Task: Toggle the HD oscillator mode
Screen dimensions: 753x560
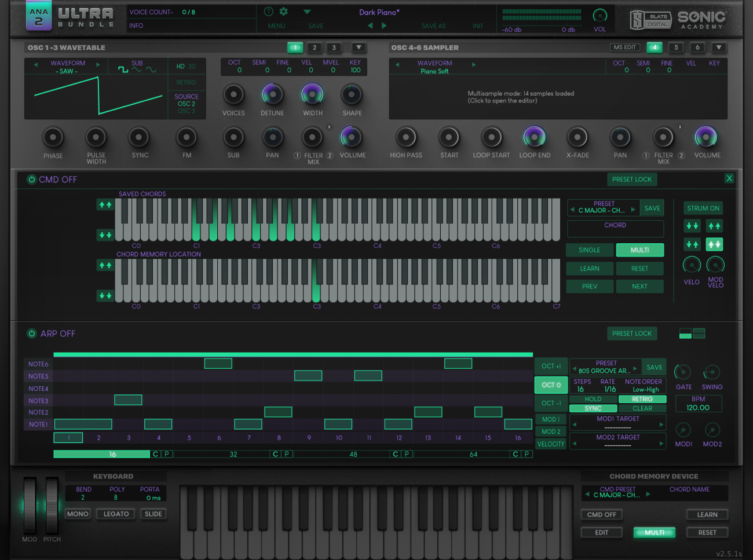Action: click(x=180, y=67)
